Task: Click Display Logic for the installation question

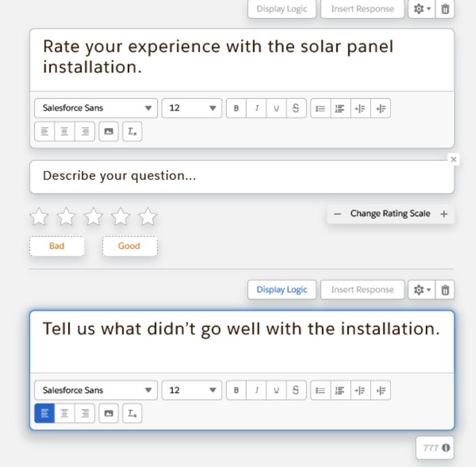Action: coord(282,289)
